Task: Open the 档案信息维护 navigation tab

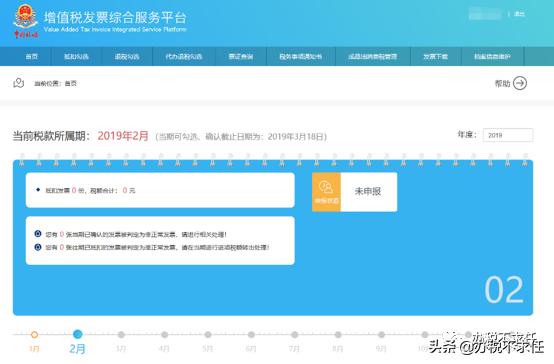Action: 492,57
